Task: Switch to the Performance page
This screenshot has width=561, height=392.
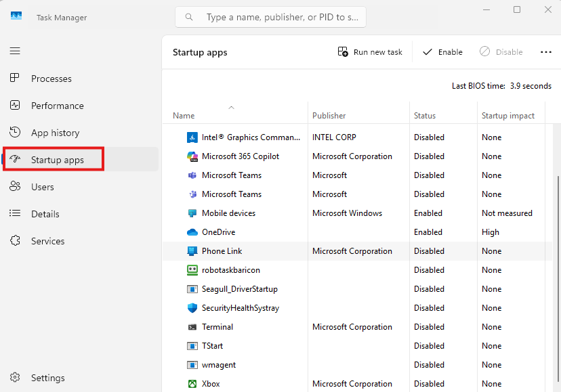Action: point(58,106)
